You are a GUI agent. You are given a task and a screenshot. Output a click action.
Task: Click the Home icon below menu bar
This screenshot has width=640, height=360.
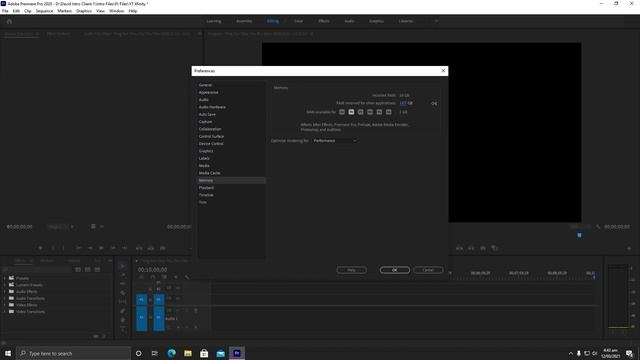pos(9,21)
